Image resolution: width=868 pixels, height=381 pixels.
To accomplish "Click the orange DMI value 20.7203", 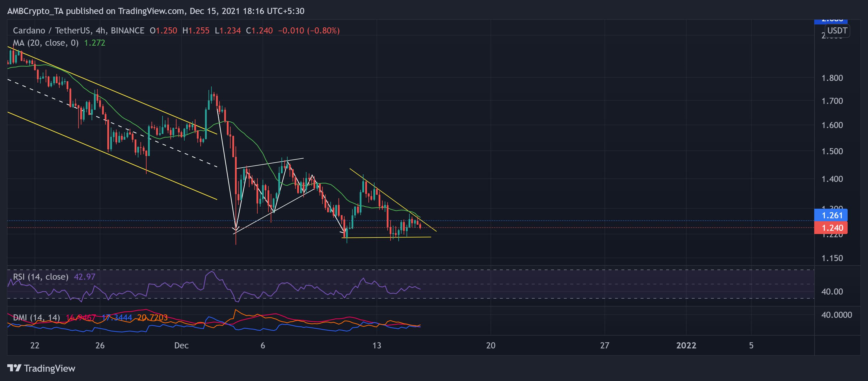I will click(152, 317).
